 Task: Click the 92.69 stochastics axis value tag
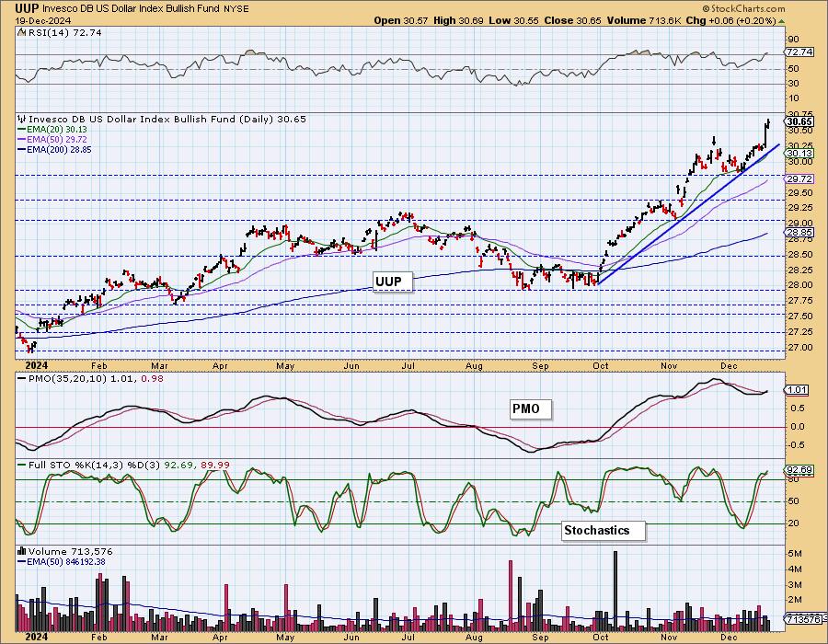pos(799,470)
